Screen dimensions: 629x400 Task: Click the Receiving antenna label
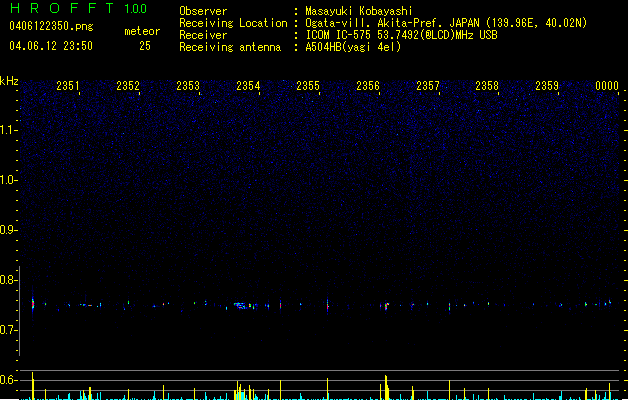click(x=230, y=47)
